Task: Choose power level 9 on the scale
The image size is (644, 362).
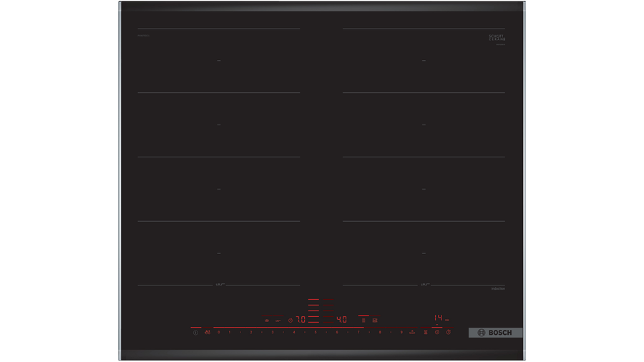Action: coord(401,333)
